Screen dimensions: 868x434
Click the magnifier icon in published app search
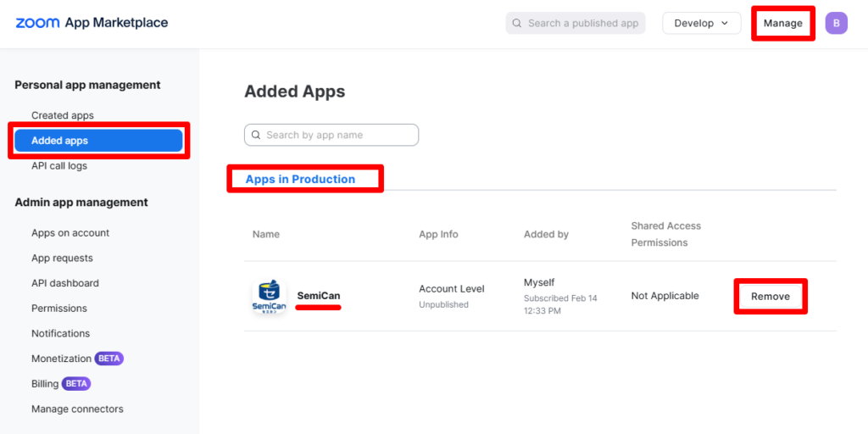[x=517, y=23]
